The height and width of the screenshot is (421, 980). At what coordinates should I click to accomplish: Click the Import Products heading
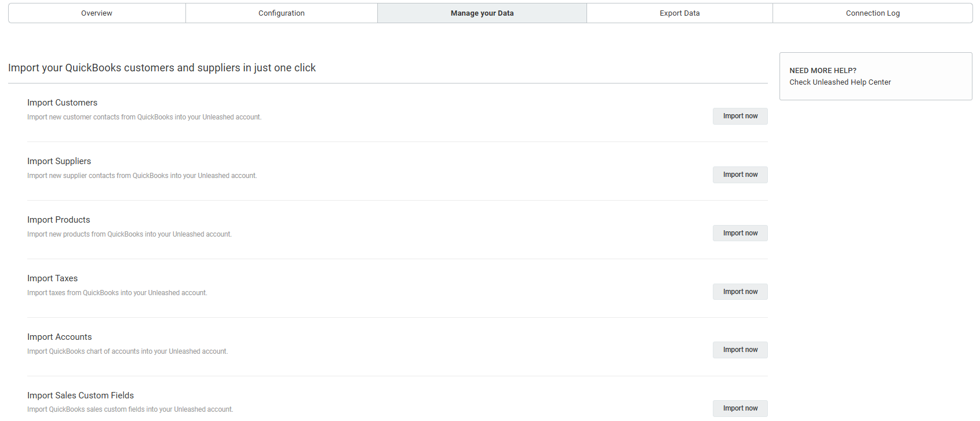59,220
